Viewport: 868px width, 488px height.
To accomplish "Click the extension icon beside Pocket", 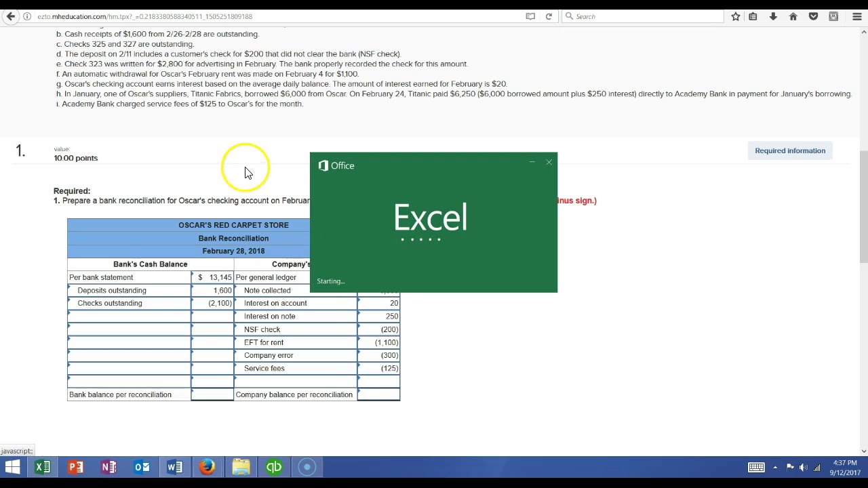I will coord(833,16).
